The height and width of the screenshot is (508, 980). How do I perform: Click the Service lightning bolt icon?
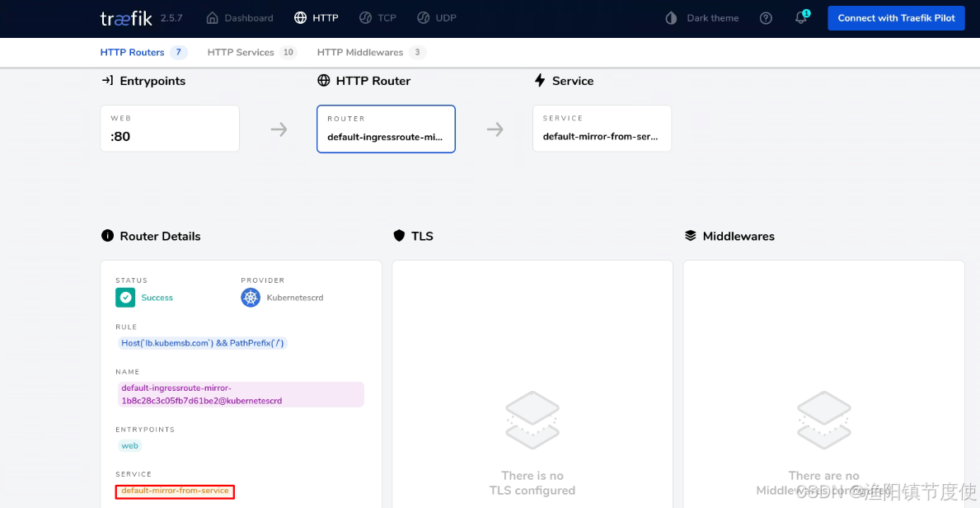pos(539,81)
